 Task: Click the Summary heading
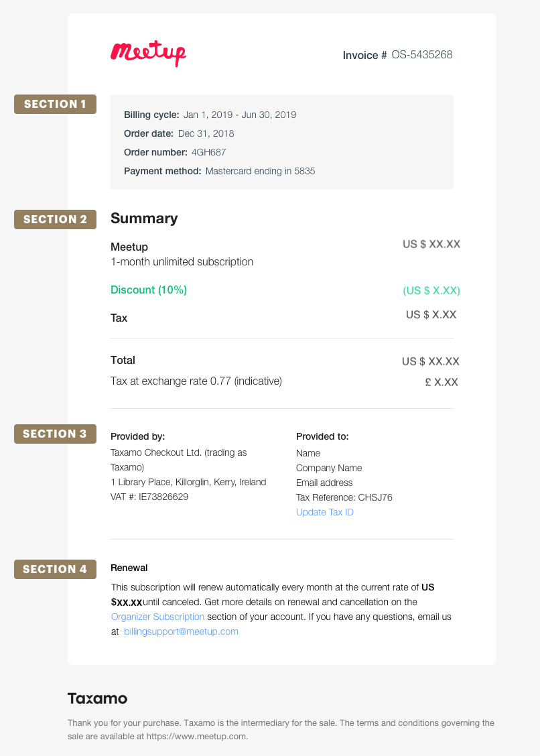(144, 218)
